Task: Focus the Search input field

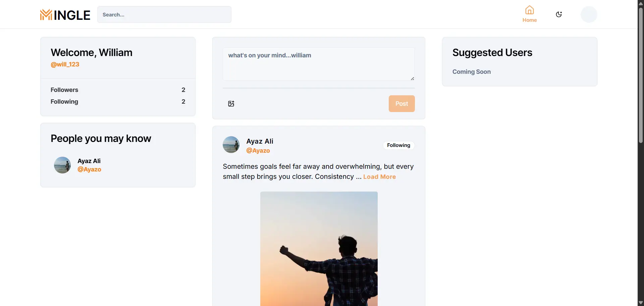Action: [164, 15]
